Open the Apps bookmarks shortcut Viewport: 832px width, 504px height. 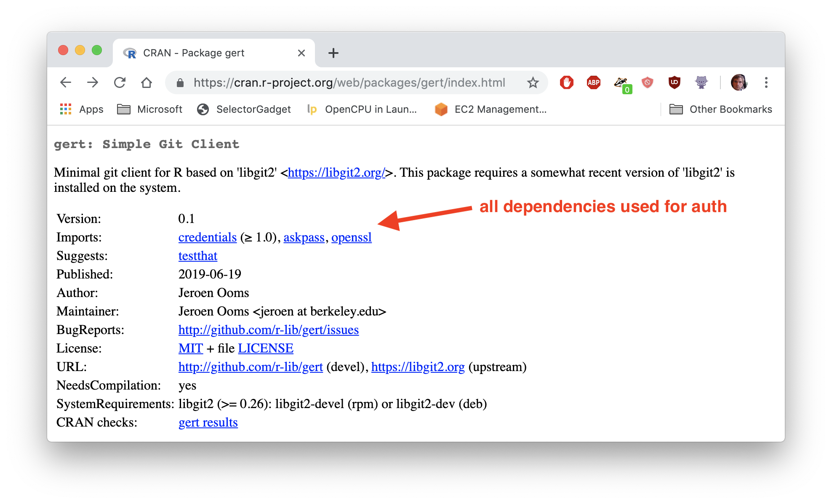click(82, 109)
